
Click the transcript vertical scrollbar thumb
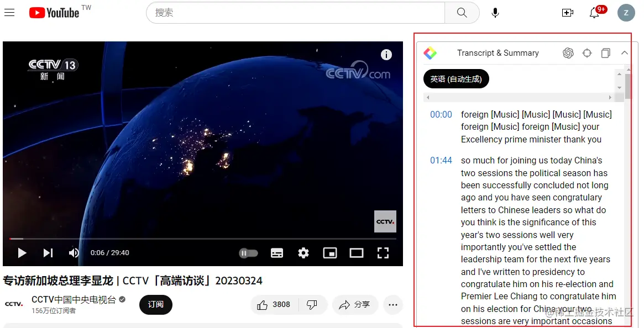[x=627, y=87]
